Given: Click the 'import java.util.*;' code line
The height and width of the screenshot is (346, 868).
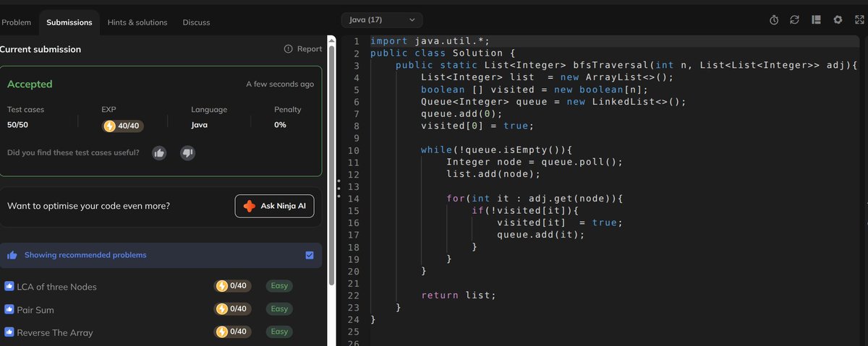Looking at the screenshot, I should tap(430, 41).
